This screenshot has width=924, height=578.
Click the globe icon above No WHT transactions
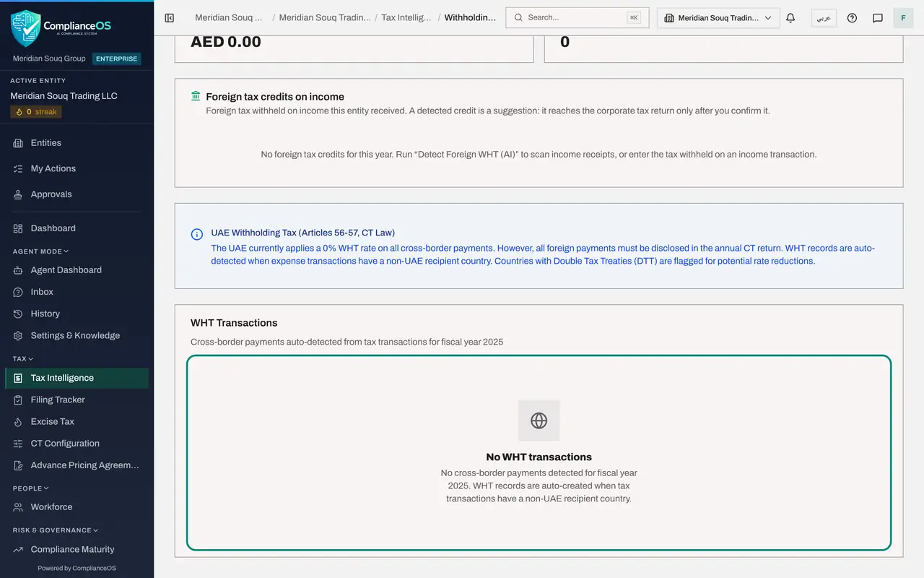pos(539,420)
